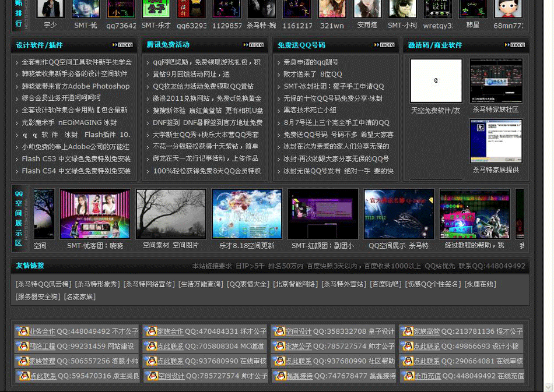The image size is (554, 392).
Task: Open the 伤感QQ个性签名 link
Action: click(x=433, y=284)
